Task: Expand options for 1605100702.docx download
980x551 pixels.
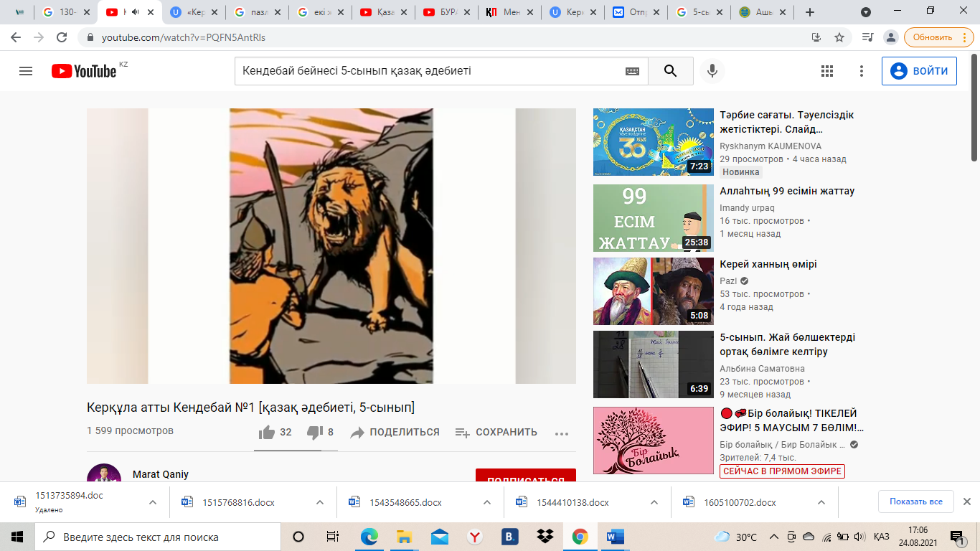Action: (821, 502)
